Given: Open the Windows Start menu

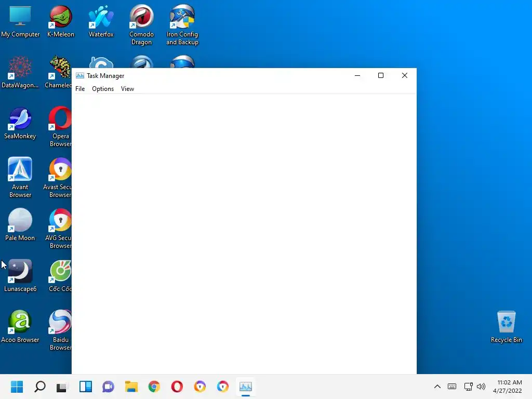Looking at the screenshot, I should [x=17, y=387].
